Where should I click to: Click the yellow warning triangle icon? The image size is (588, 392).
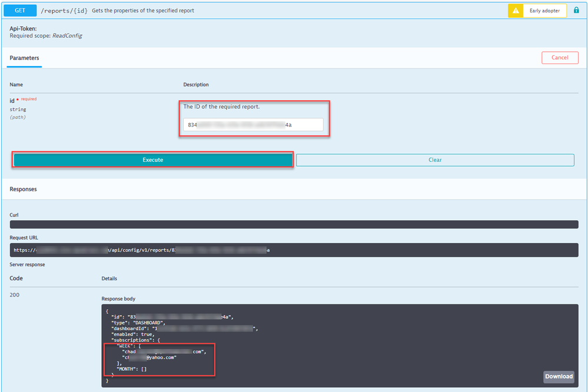pos(515,11)
